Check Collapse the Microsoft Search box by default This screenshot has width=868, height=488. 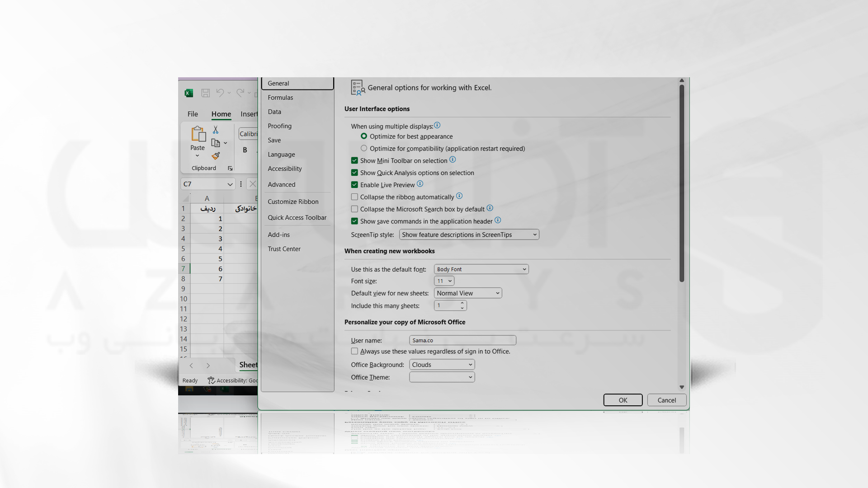(354, 209)
